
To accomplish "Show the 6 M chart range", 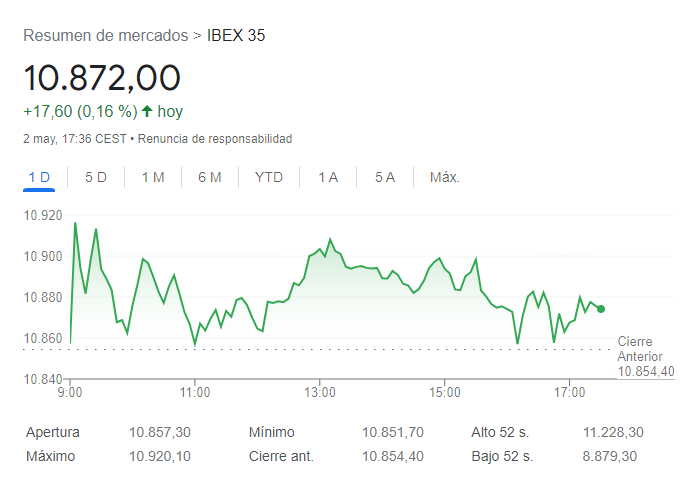I will (x=210, y=177).
